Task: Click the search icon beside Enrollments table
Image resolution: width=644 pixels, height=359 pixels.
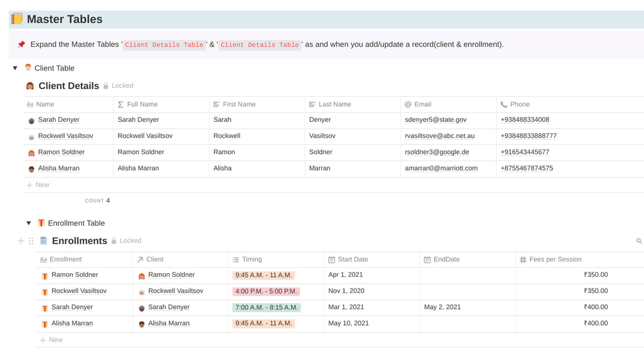Action: pyautogui.click(x=639, y=241)
